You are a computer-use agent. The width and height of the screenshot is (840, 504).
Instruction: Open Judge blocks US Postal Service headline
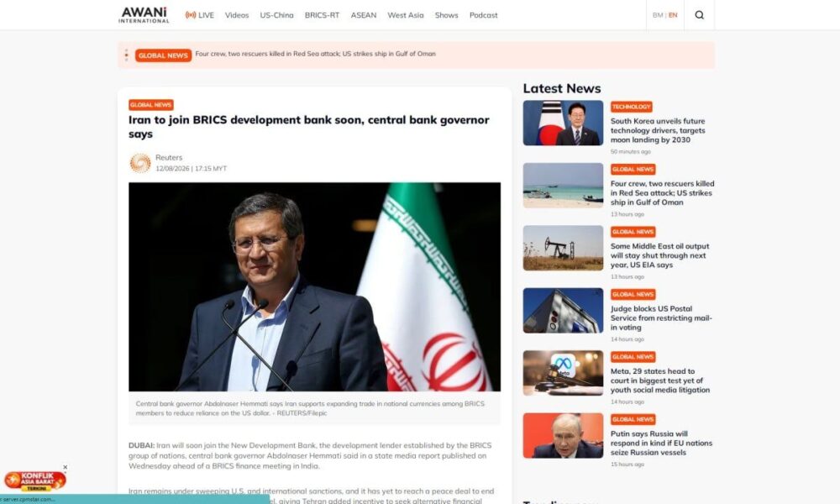(x=661, y=318)
